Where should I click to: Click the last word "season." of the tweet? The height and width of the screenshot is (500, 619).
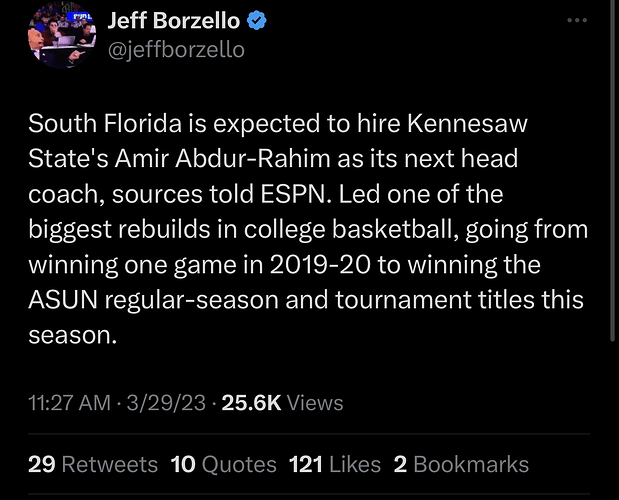point(73,337)
